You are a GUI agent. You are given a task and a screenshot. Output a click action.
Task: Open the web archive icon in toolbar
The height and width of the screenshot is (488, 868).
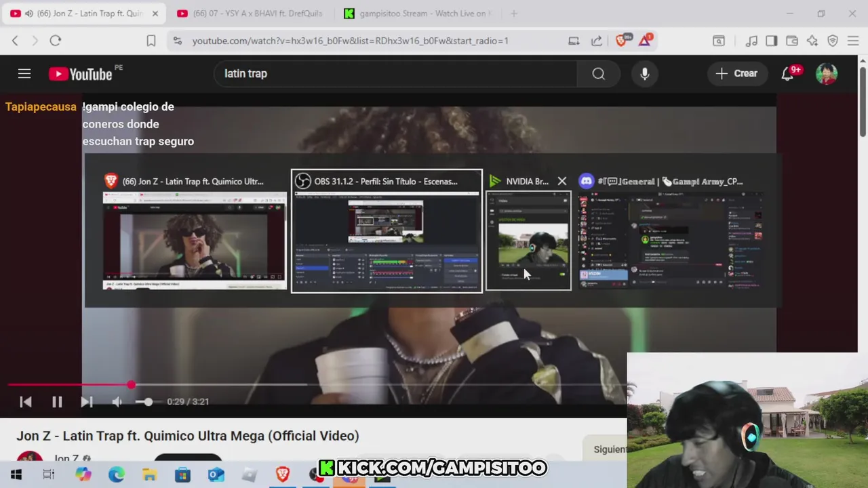pyautogui.click(x=719, y=41)
